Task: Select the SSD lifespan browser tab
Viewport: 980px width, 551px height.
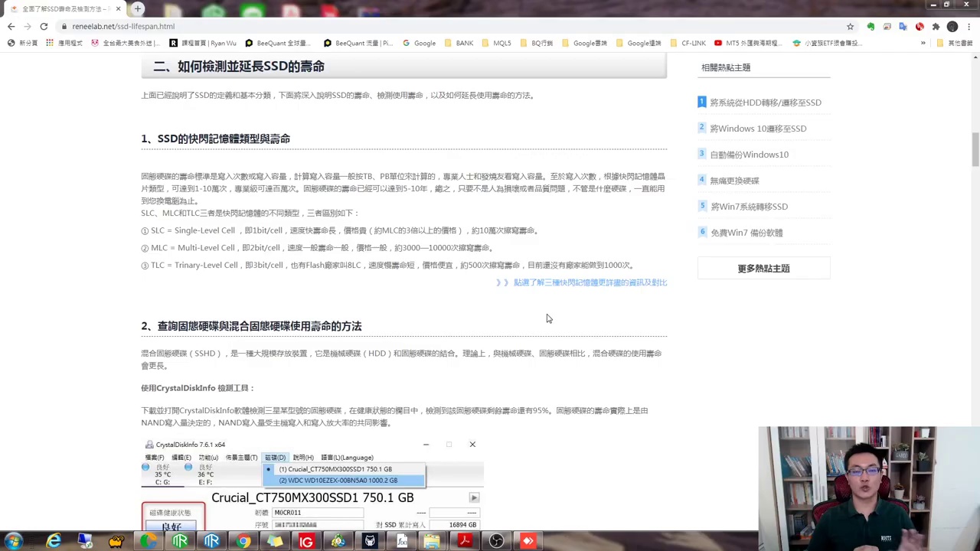Action: click(x=61, y=8)
